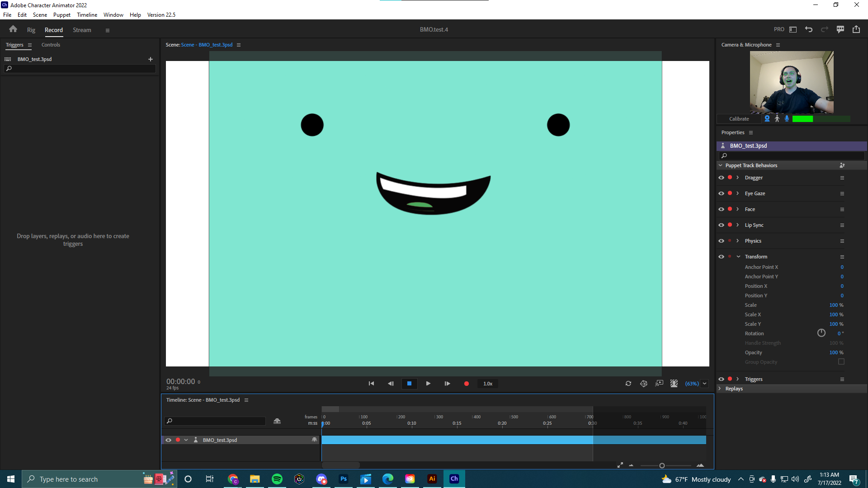868x488 pixels.
Task: Open the chat/feedback icon in the top bar
Action: (840, 29)
